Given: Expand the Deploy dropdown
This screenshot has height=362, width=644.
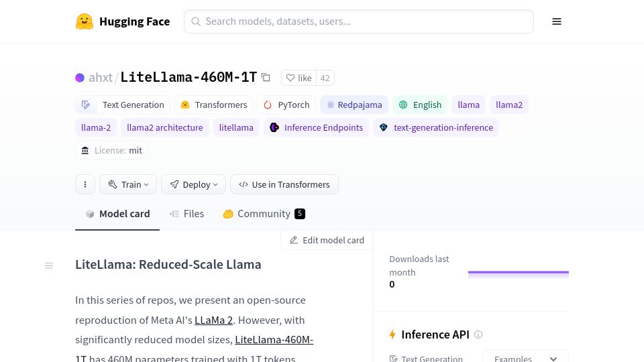Looking at the screenshot, I should [x=193, y=184].
